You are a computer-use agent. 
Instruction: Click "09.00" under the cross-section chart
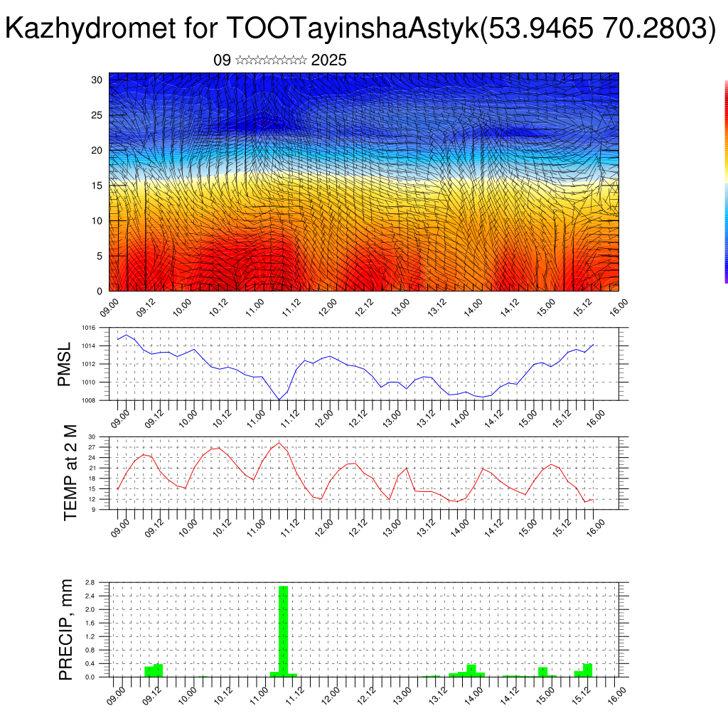pos(109,308)
